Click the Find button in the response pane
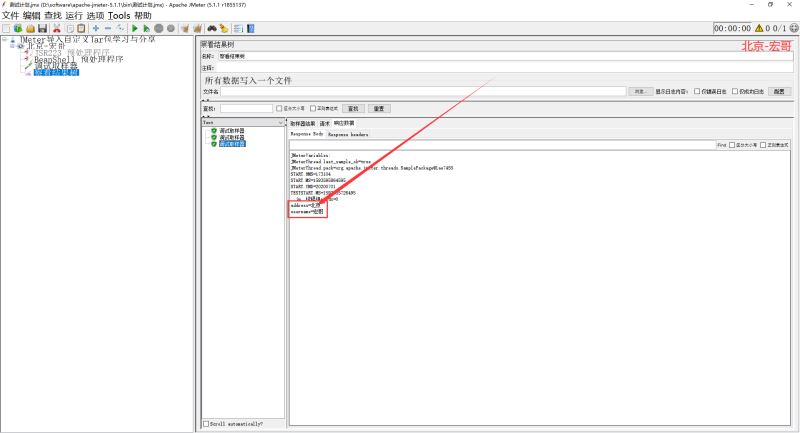Image resolution: width=800 pixels, height=433 pixels. tap(721, 145)
